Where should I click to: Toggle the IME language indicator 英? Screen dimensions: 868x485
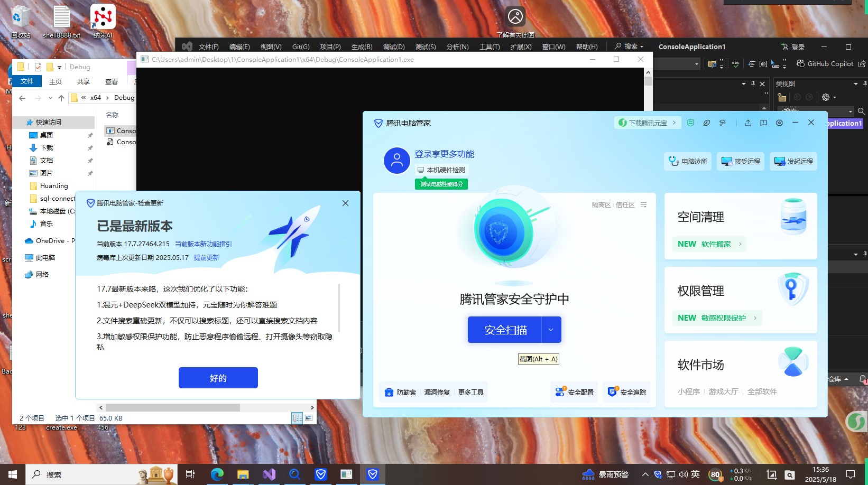(695, 474)
